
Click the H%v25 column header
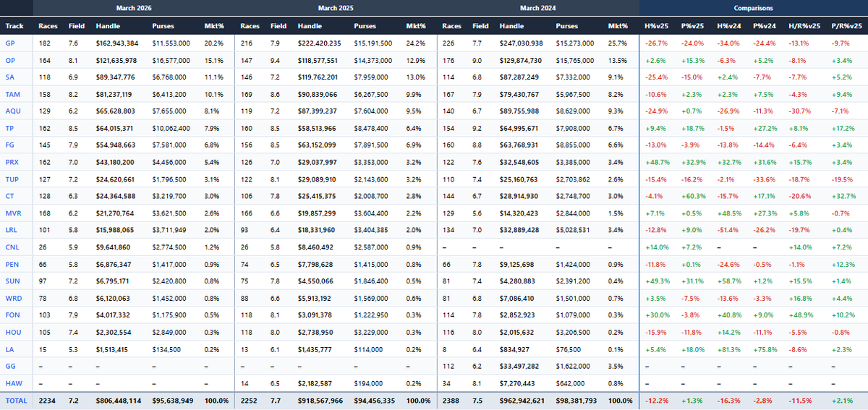pyautogui.click(x=657, y=26)
